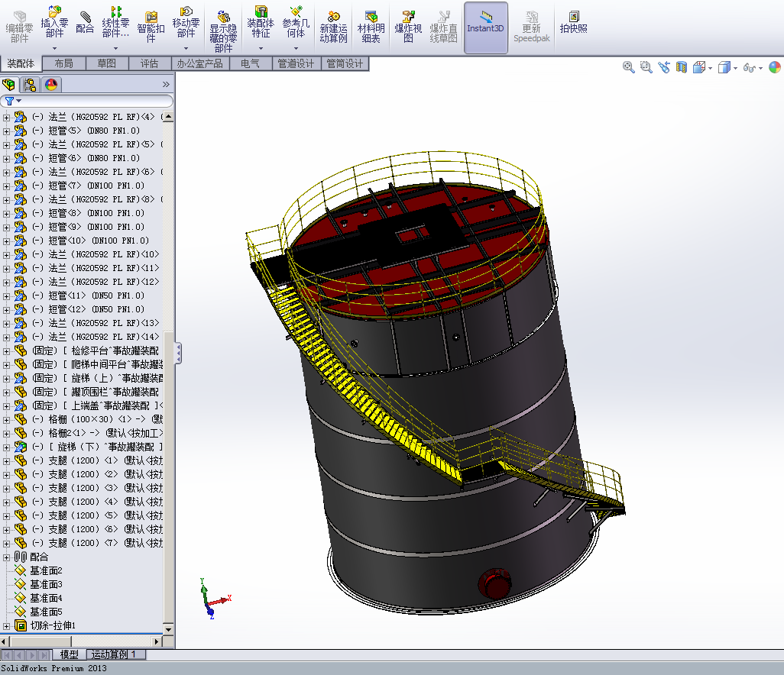Click 拍快照 snapshot button

573,22
